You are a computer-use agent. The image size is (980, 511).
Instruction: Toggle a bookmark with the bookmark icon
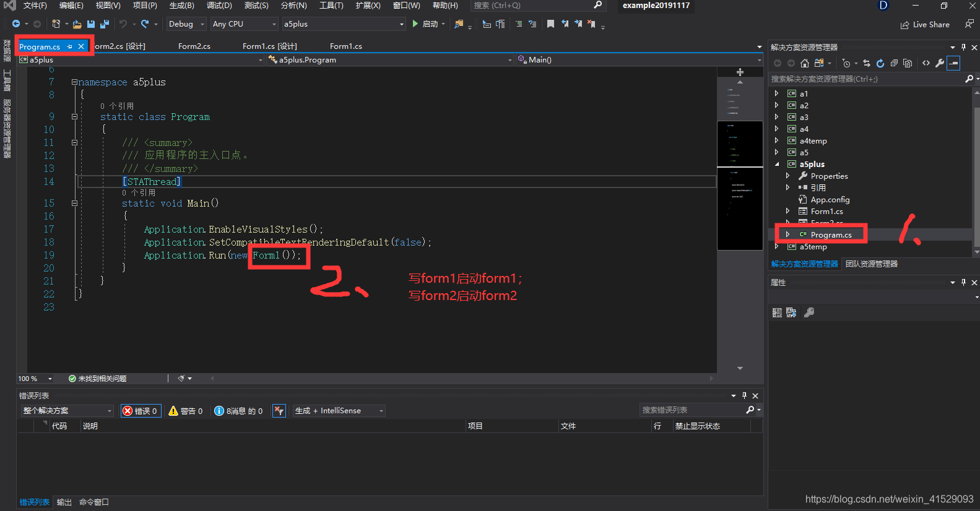pyautogui.click(x=550, y=24)
